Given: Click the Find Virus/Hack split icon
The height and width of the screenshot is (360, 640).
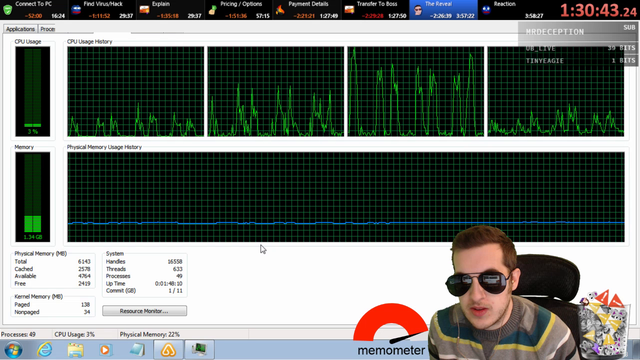Looking at the screenshot, I should pos(76,10).
